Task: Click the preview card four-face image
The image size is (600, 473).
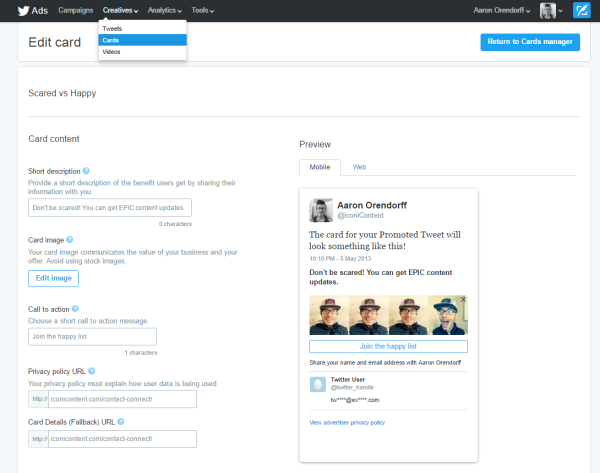Action: click(x=388, y=315)
